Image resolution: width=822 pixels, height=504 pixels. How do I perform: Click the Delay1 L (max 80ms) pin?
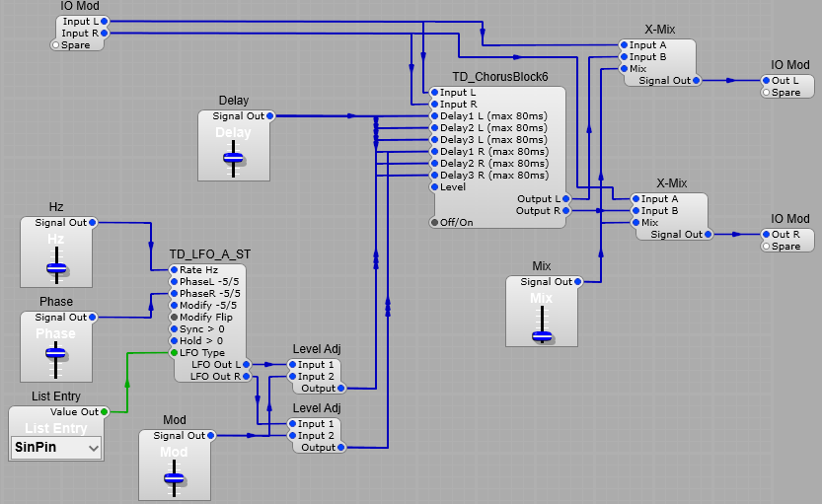434,115
